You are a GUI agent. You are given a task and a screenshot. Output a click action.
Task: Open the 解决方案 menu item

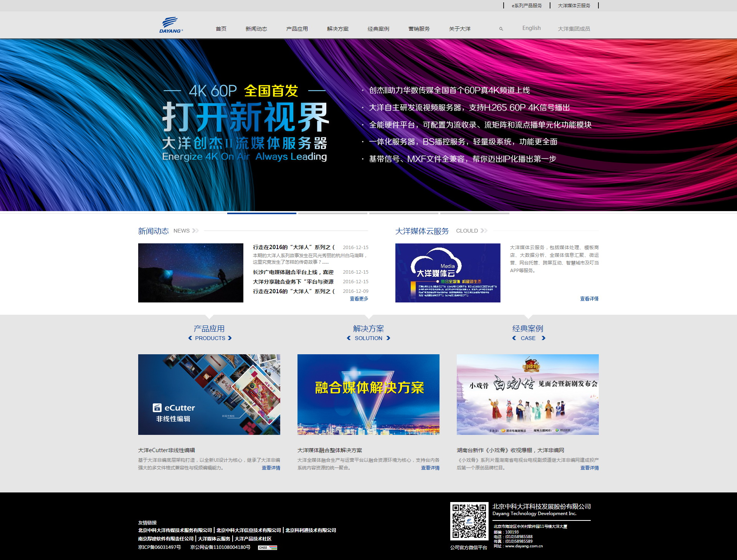[338, 29]
